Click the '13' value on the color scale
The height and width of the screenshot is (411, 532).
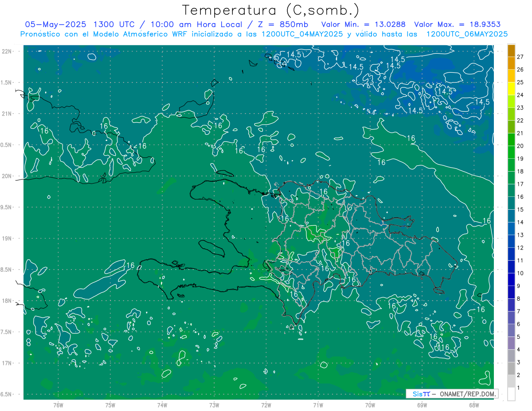(520, 235)
